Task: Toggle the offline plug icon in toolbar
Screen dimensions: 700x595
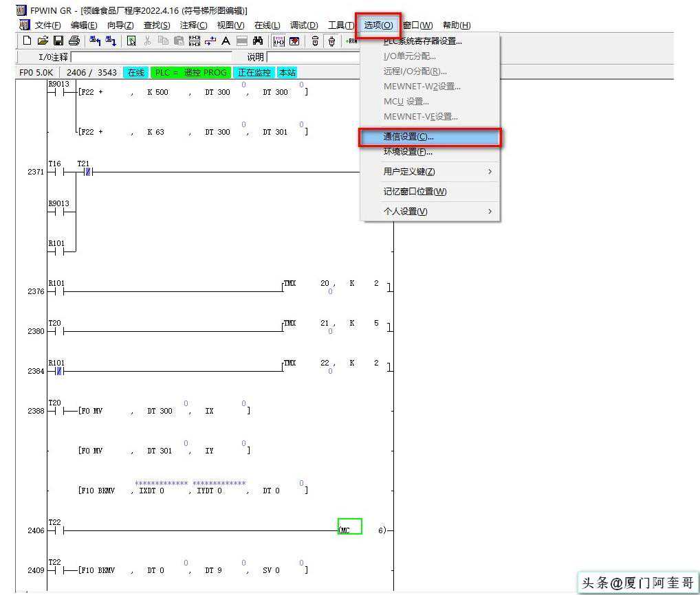Action: point(315,41)
